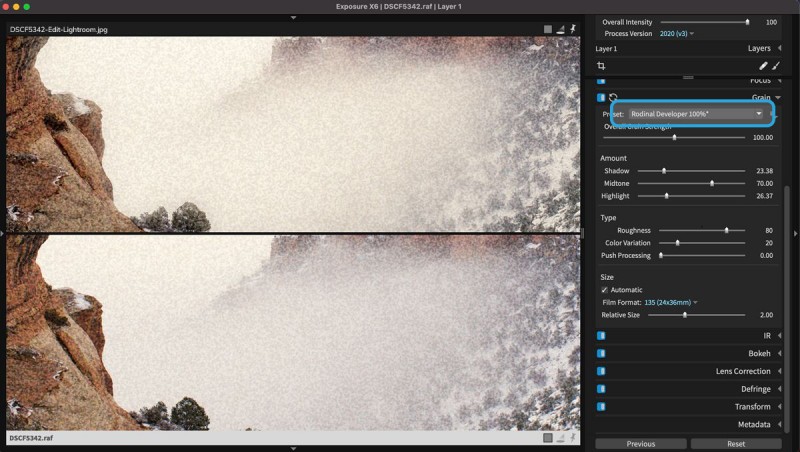Screen dimensions: 800x452
Task: Select the eraser tool in the Layer 1 bar
Action: pyautogui.click(x=763, y=66)
